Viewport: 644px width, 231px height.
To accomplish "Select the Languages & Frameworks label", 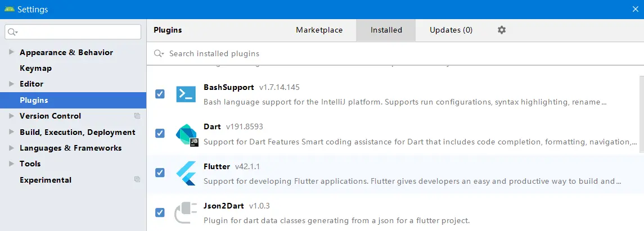I will click(x=71, y=148).
